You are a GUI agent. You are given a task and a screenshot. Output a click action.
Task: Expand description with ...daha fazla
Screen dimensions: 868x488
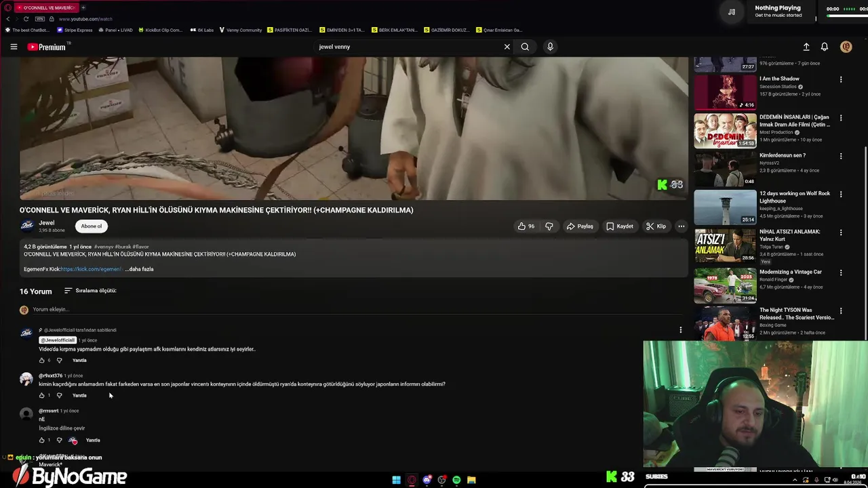click(139, 269)
